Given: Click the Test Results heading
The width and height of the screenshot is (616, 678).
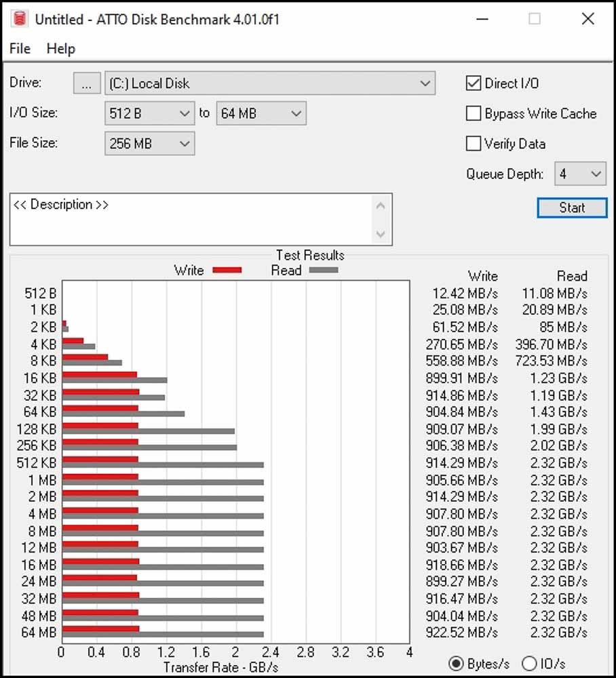Looking at the screenshot, I should pos(310,255).
